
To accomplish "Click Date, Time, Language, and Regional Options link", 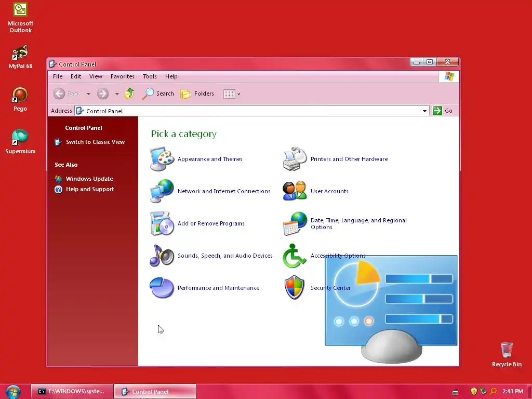I will point(358,223).
